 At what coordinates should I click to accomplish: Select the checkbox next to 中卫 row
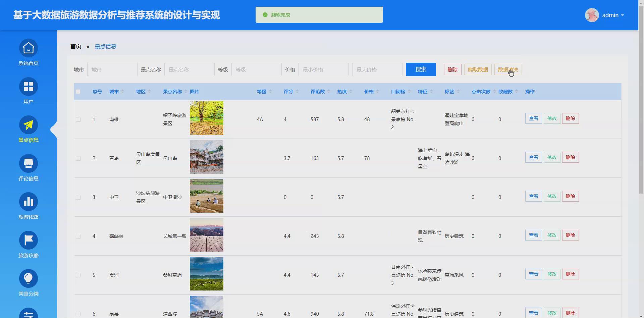(78, 197)
